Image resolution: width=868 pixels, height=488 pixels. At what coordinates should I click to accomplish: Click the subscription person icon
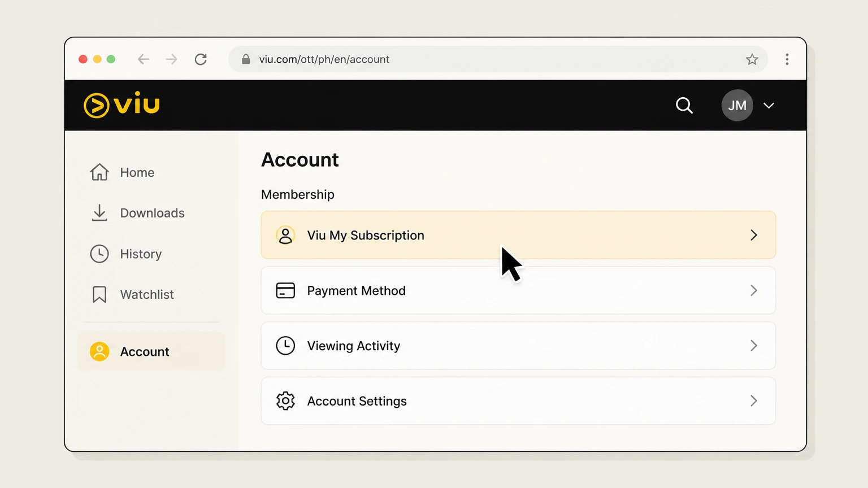pyautogui.click(x=285, y=235)
